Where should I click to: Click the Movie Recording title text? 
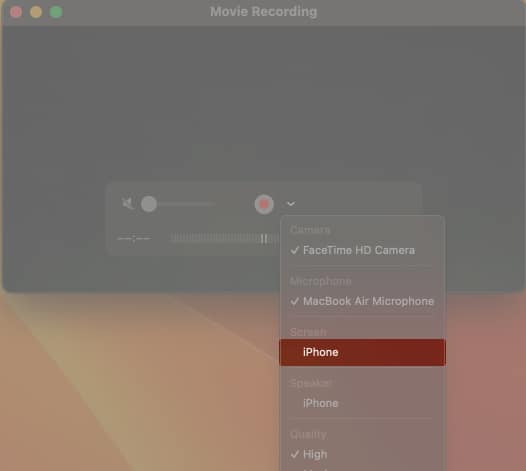coord(264,12)
